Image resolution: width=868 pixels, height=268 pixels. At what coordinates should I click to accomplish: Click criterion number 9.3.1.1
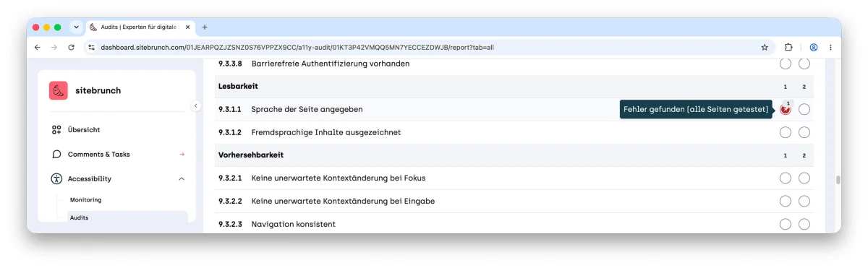(x=230, y=110)
